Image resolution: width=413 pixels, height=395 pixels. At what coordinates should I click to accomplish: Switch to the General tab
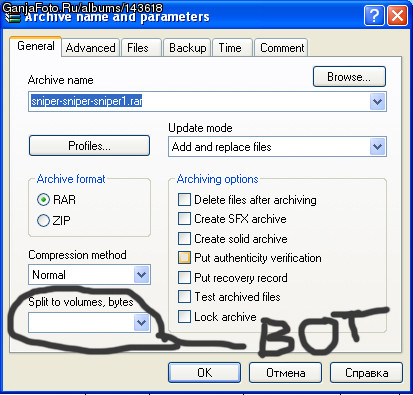[x=36, y=46]
